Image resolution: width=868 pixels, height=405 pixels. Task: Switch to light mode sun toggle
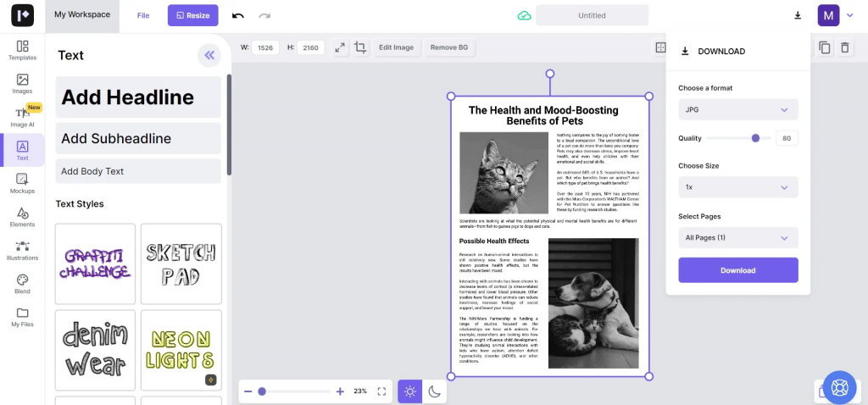tap(410, 391)
